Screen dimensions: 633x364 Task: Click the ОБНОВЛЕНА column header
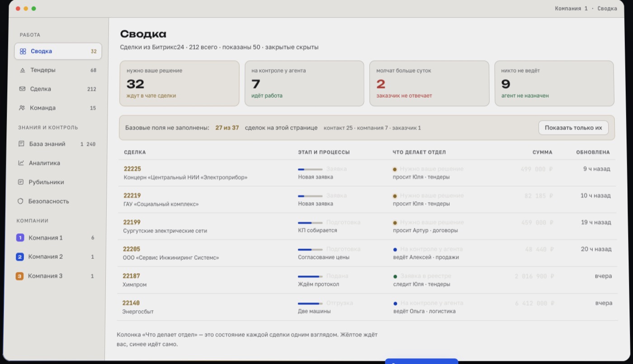pos(593,152)
